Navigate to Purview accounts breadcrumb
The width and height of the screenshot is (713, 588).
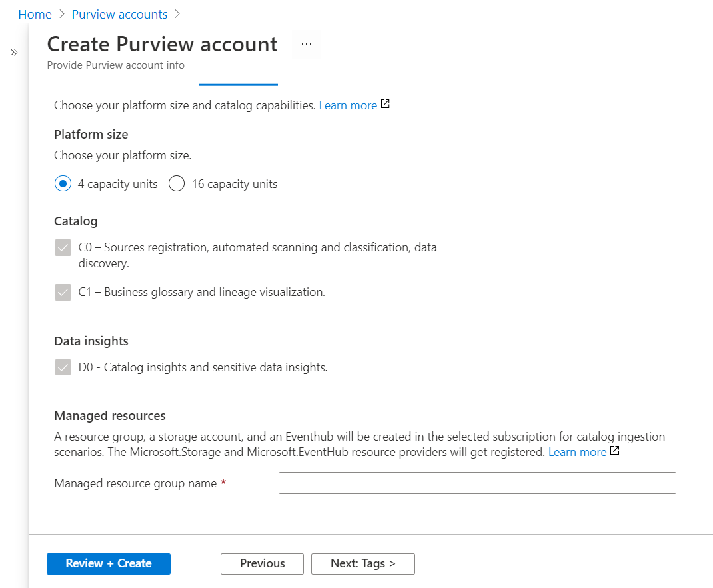[119, 14]
